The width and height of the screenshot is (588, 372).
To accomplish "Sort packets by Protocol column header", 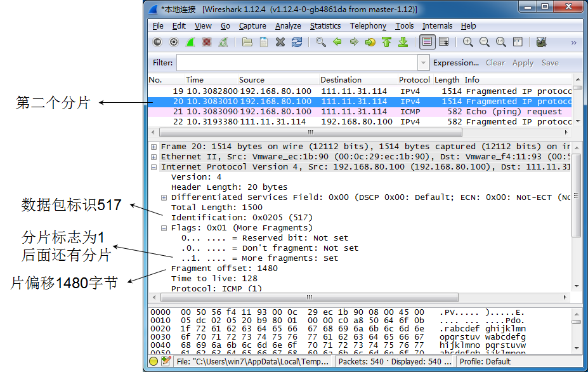I will [414, 79].
